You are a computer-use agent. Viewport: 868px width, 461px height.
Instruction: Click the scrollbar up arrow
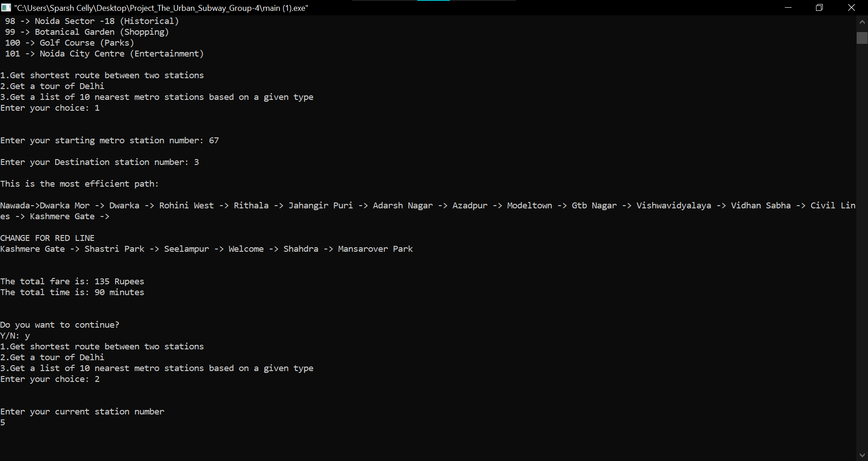[x=862, y=21]
